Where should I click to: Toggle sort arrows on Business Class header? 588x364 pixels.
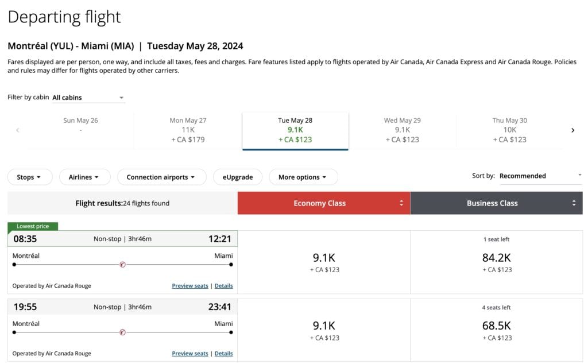click(573, 203)
